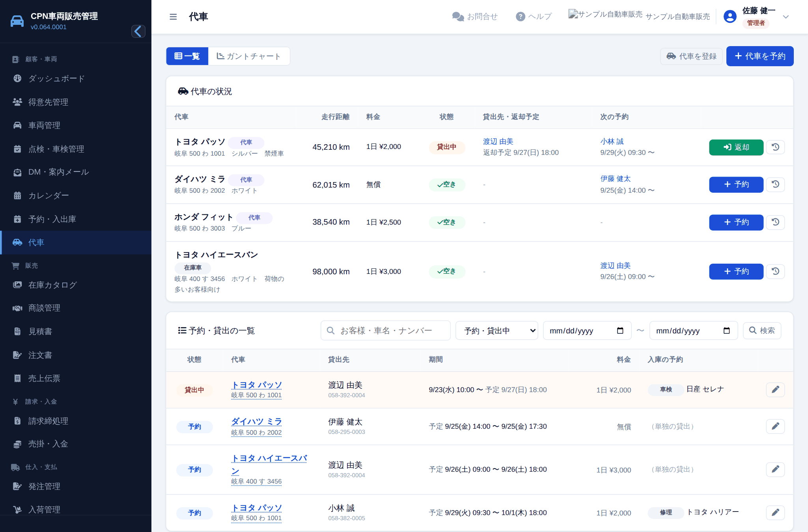Switch to the 一覧 list view tab
808x532 pixels.
(187, 56)
